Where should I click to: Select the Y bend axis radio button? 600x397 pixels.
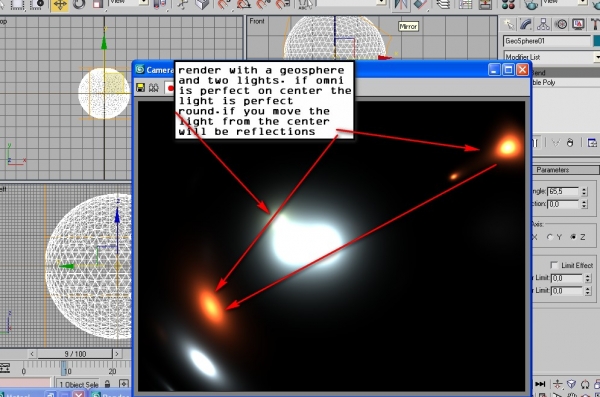click(550, 237)
